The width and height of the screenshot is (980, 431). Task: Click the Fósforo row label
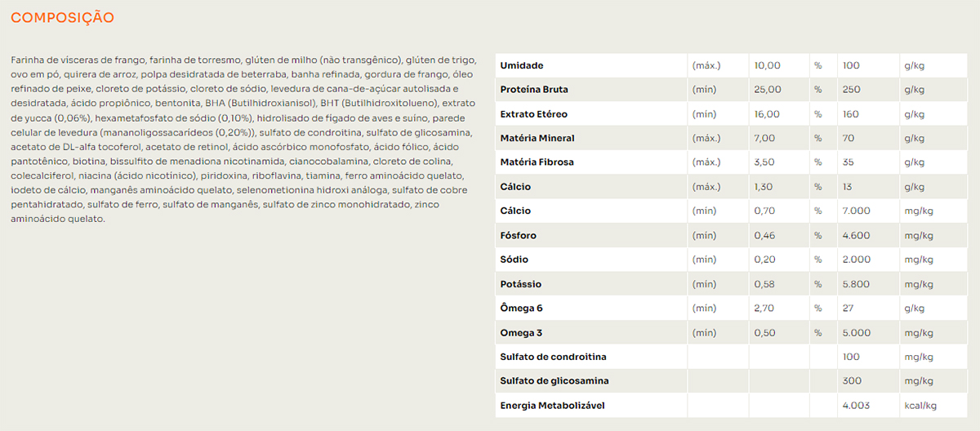[x=519, y=236]
